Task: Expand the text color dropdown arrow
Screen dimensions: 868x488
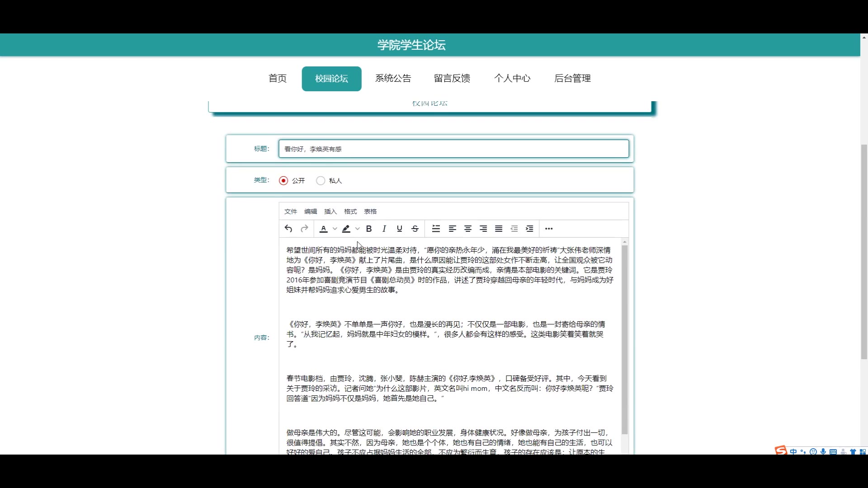Action: coord(335,229)
